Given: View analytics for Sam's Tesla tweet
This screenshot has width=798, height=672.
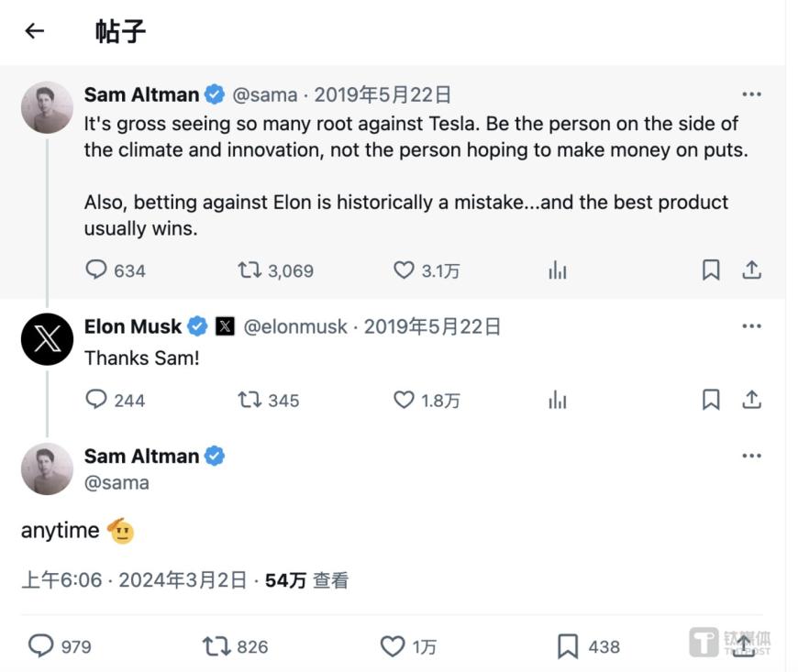Looking at the screenshot, I should [558, 270].
